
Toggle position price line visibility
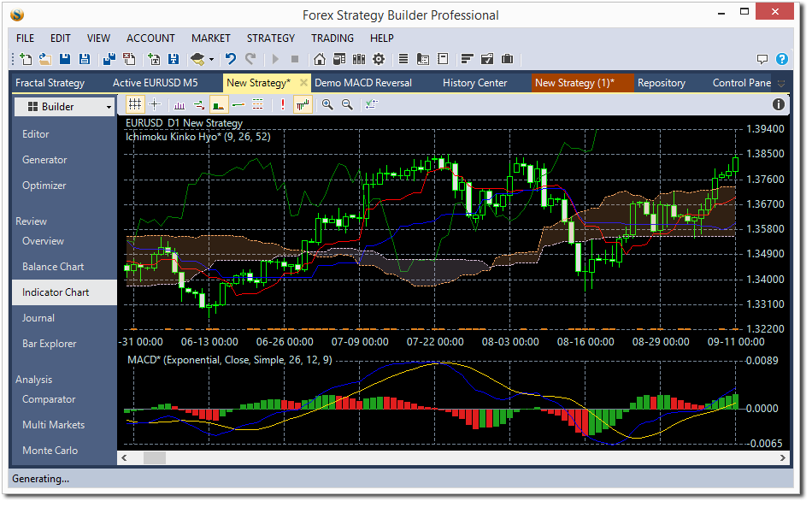[238, 104]
